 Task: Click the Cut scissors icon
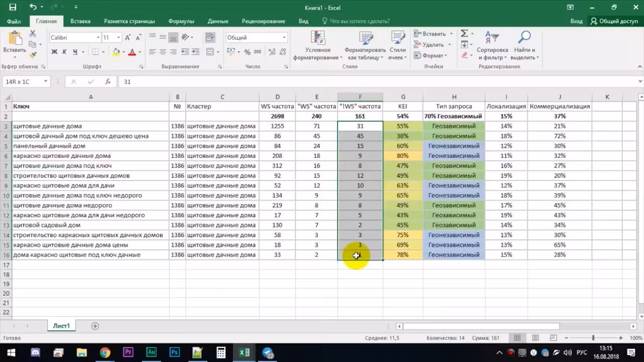click(x=33, y=34)
